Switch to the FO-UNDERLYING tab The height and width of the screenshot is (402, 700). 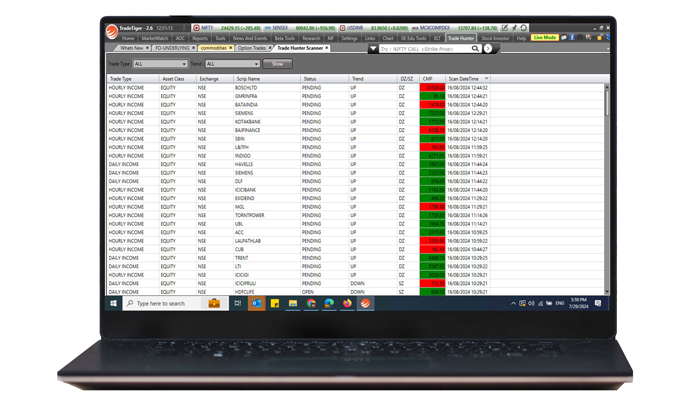[172, 48]
